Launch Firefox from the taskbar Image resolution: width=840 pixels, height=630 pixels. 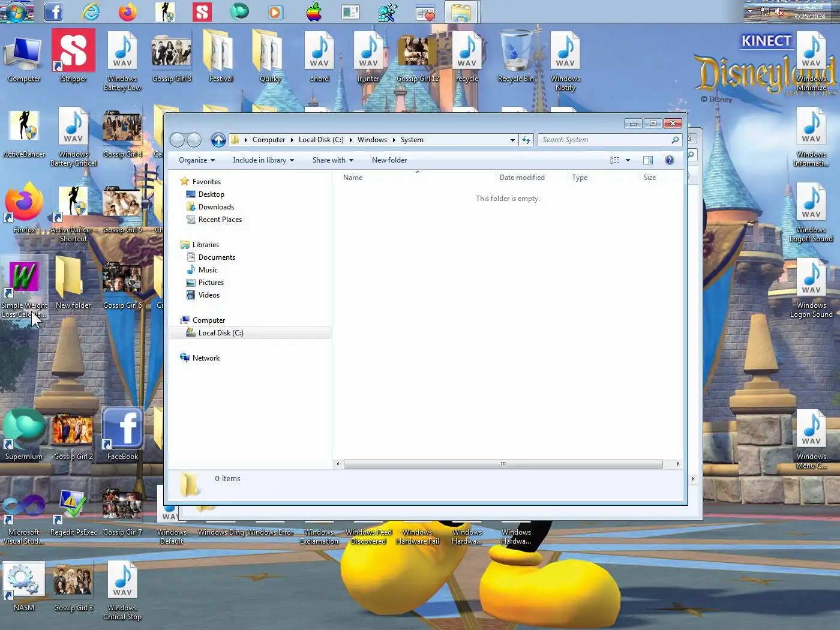[x=128, y=11]
